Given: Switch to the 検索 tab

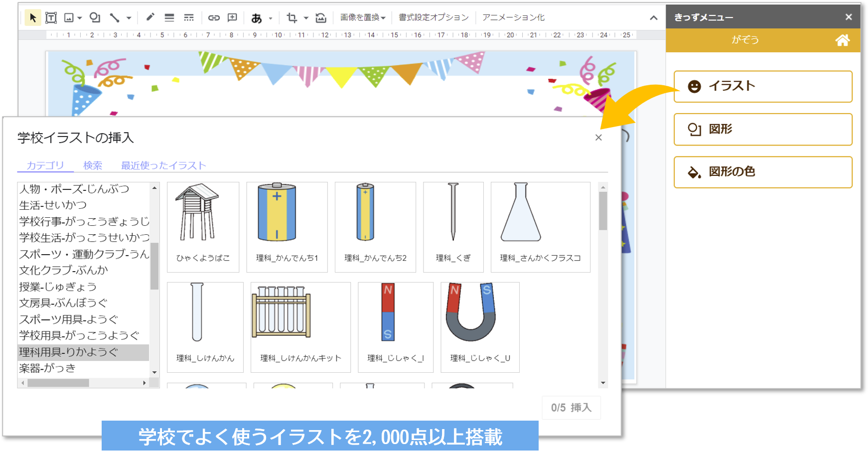Looking at the screenshot, I should point(93,165).
